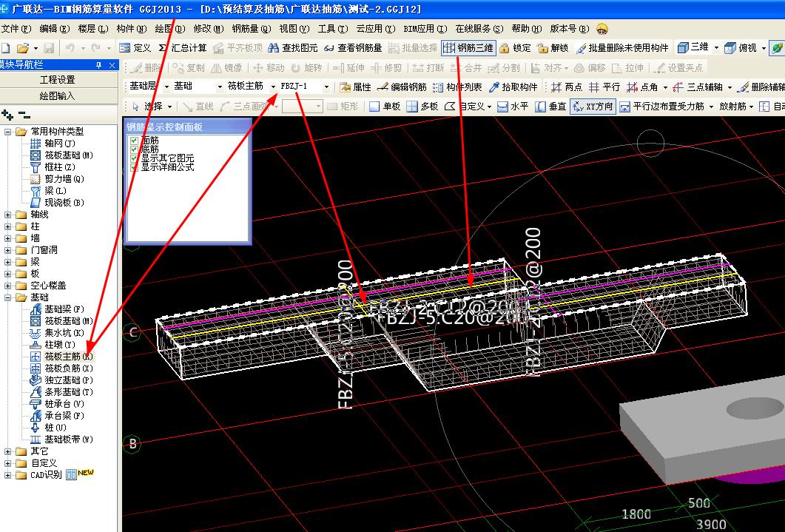Open the 文件(F) menu
Image resolution: width=785 pixels, height=532 pixels.
tap(16, 29)
